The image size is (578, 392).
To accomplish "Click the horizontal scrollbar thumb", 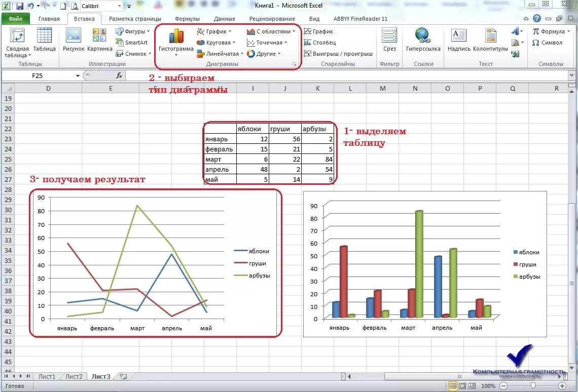I will coord(459,376).
